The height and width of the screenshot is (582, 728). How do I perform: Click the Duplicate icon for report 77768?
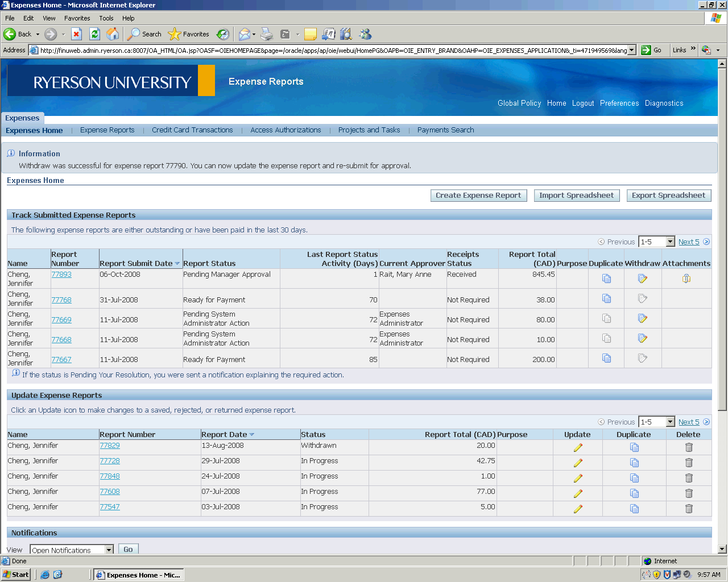(606, 299)
